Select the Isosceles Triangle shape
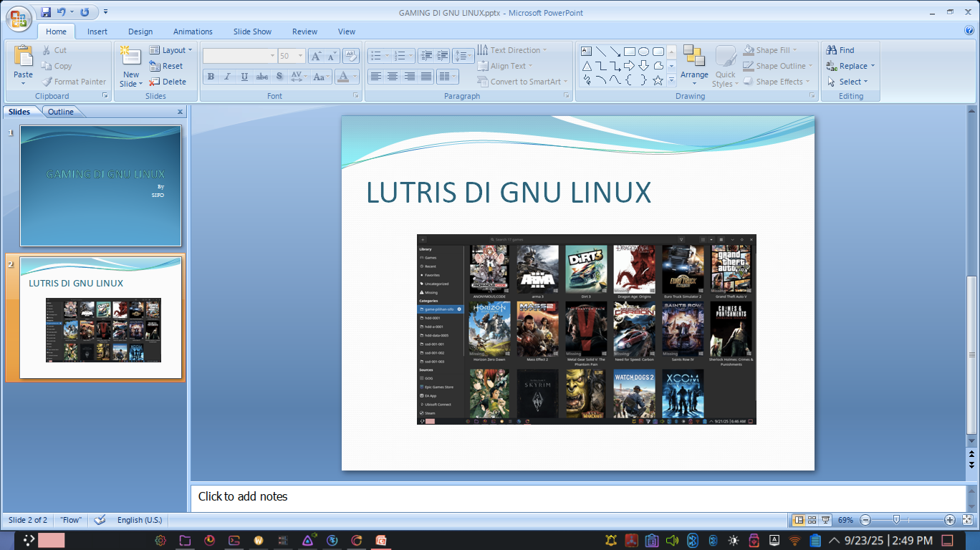Viewport: 980px width, 550px height. click(x=586, y=66)
